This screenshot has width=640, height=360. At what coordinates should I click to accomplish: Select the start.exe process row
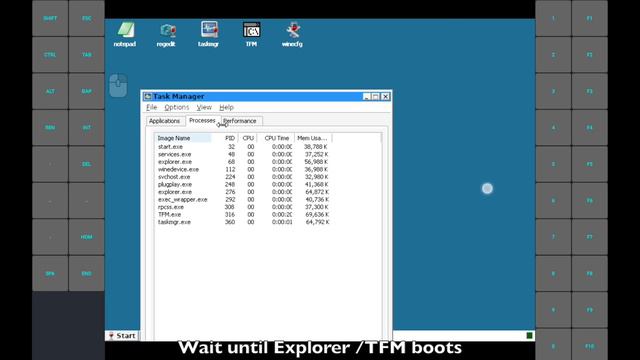point(244,147)
